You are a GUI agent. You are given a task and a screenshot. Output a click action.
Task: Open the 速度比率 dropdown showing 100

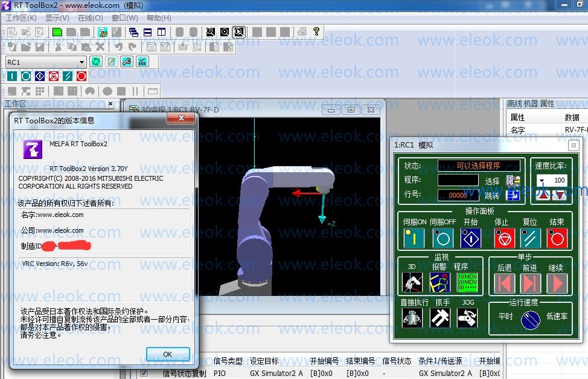point(542,181)
